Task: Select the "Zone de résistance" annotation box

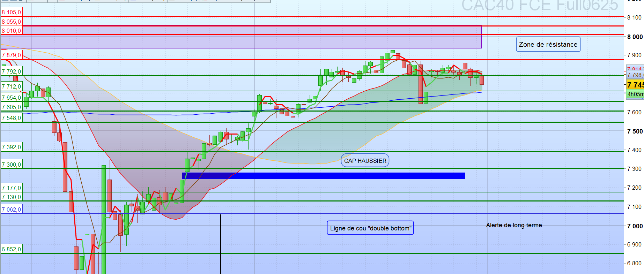Action: [x=548, y=44]
